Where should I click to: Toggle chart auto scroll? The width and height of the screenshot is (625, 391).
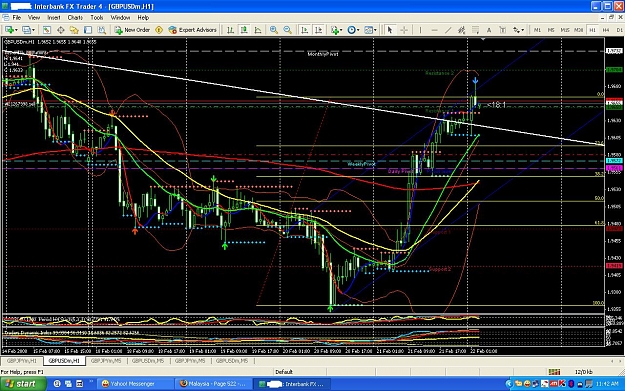305,30
